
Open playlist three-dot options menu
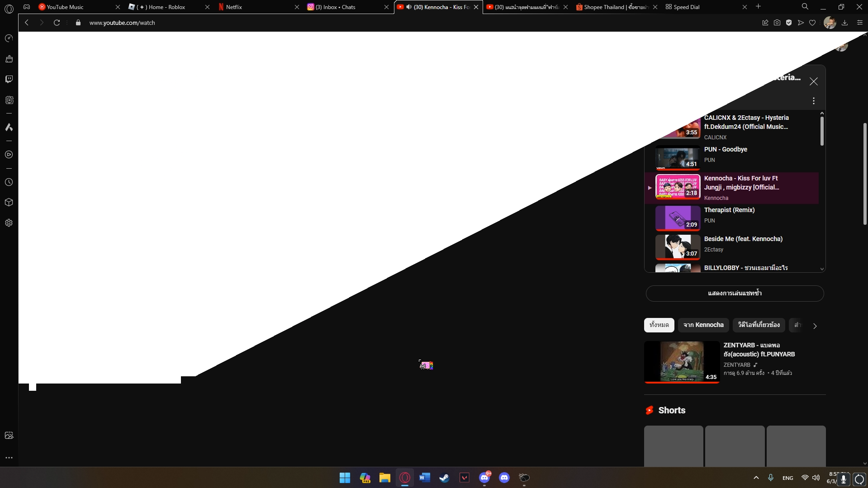tap(814, 101)
